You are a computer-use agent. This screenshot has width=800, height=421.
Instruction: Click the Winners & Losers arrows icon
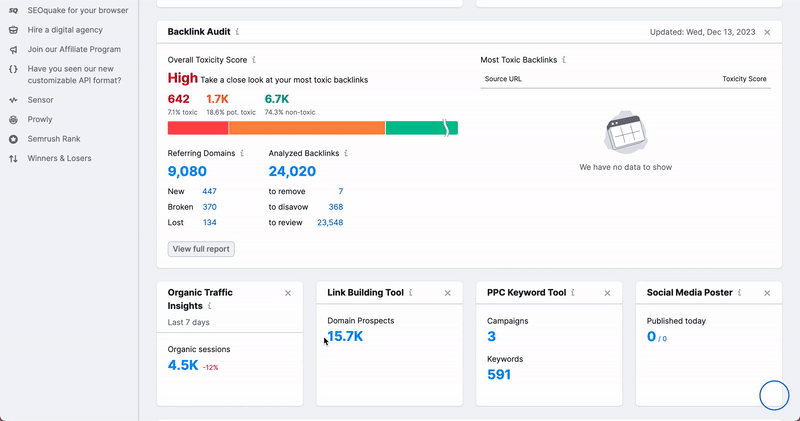tap(13, 158)
